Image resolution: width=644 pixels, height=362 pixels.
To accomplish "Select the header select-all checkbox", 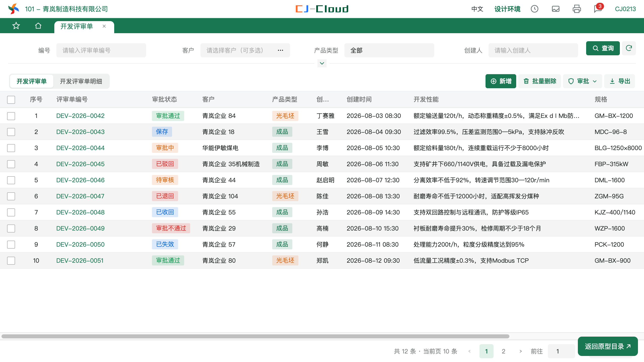I will click(x=11, y=100).
